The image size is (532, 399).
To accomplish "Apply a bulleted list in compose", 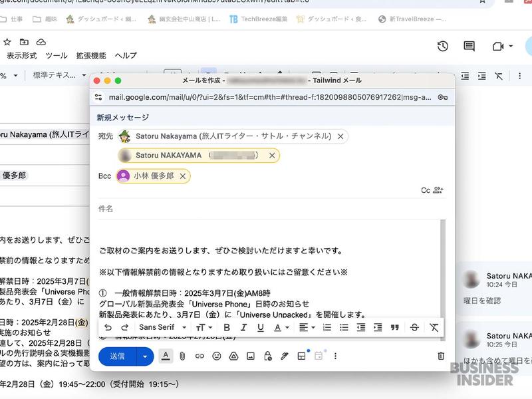I will [344, 327].
